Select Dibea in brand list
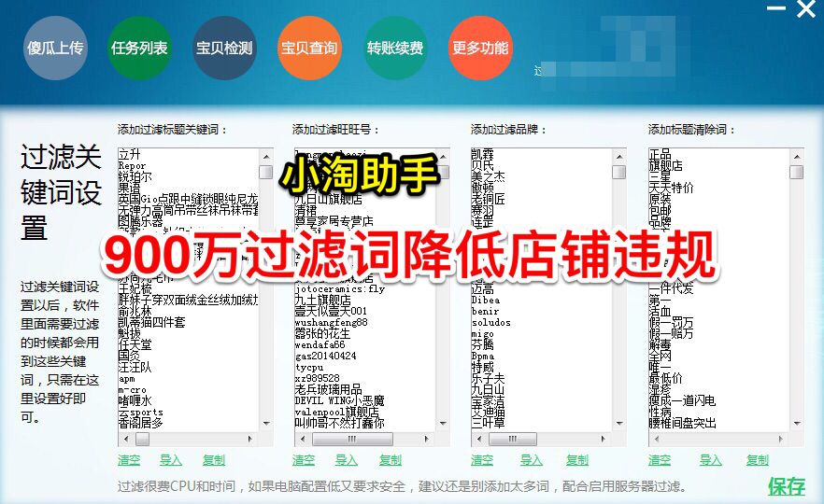The width and height of the screenshot is (824, 504). pos(486,301)
